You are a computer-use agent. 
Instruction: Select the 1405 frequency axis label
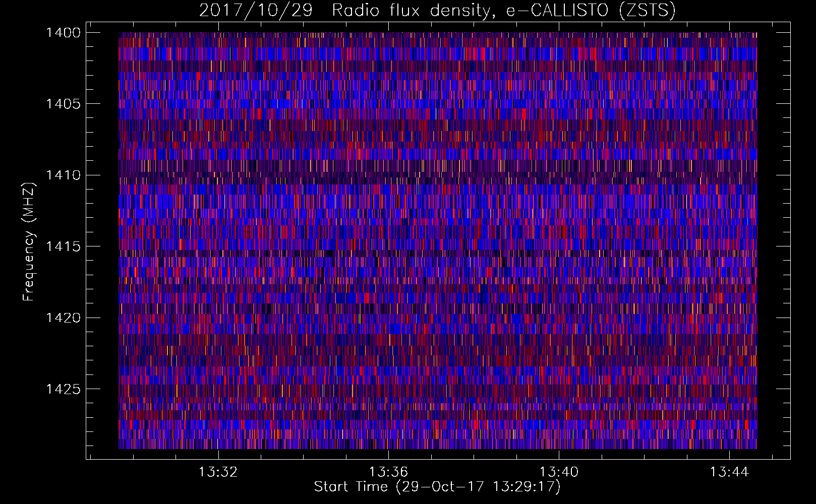click(63, 104)
